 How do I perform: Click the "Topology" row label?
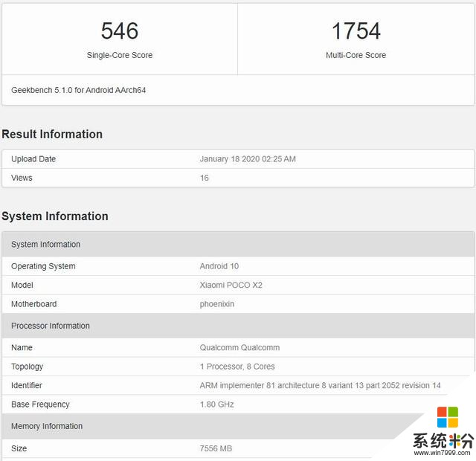(x=27, y=367)
